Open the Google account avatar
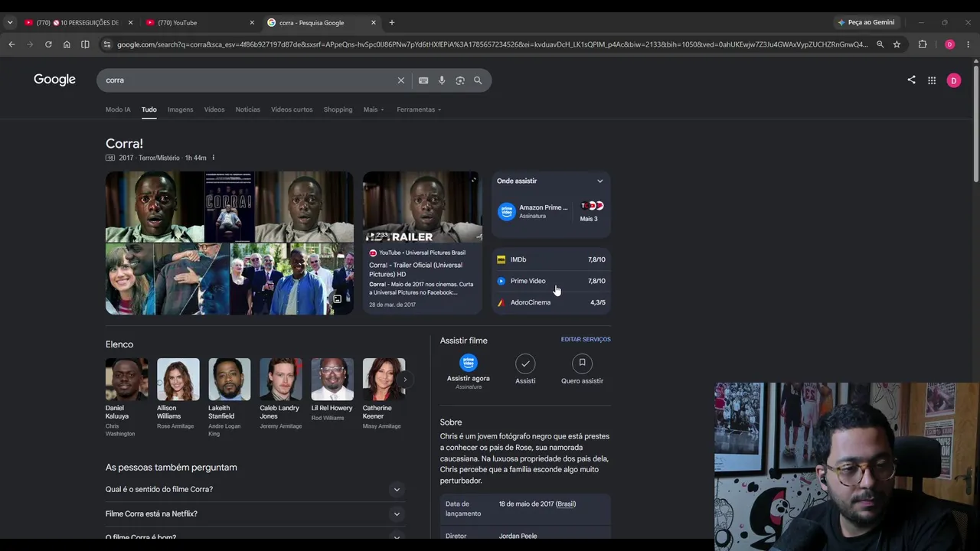Image resolution: width=980 pixels, height=551 pixels. click(x=954, y=80)
